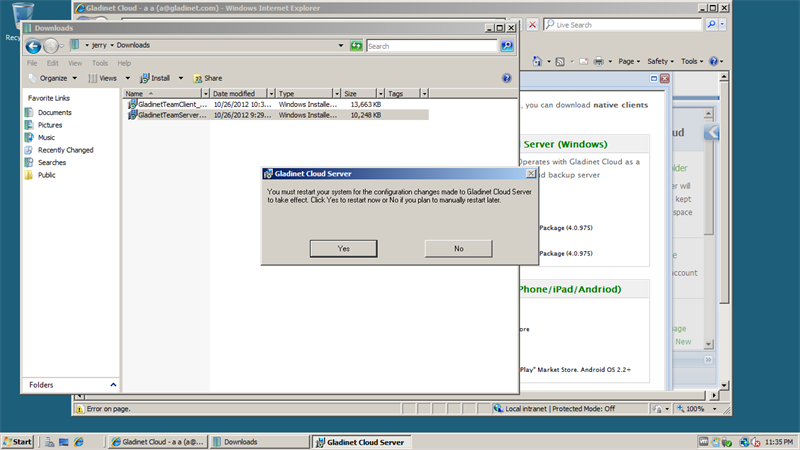Click the Views toolbar button

pos(103,78)
